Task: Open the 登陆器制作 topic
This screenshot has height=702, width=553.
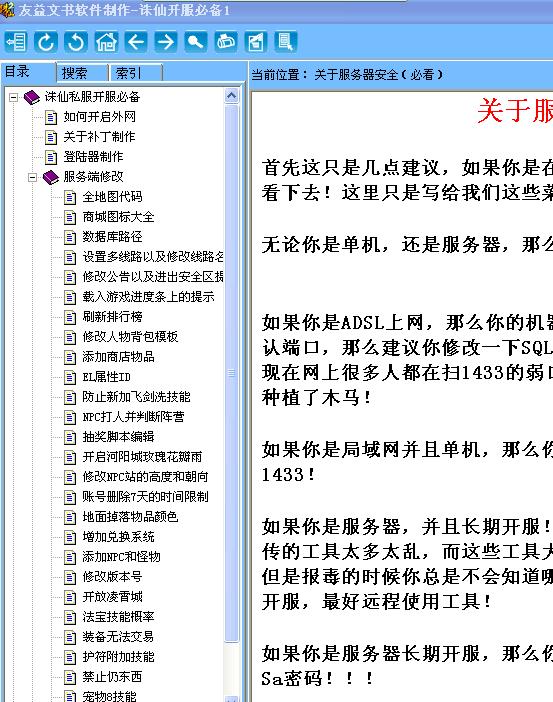Action: (93, 157)
